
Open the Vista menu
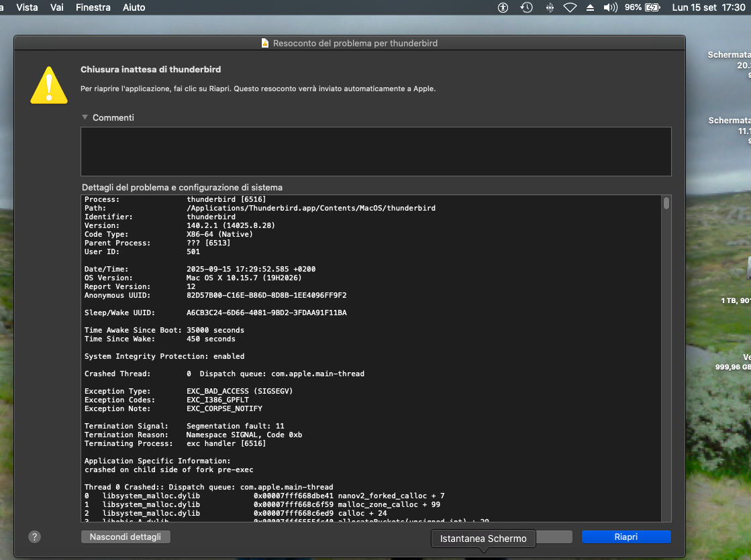coord(27,7)
